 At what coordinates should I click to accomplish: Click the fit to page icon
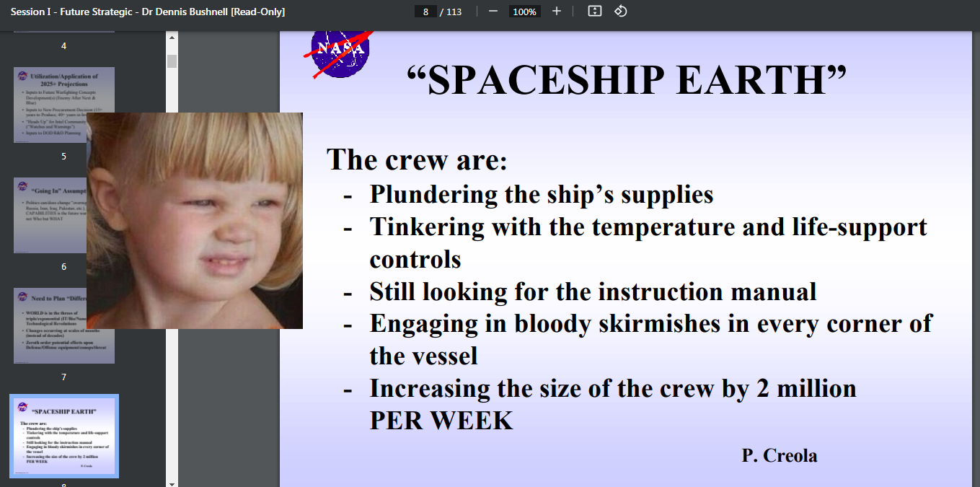click(594, 12)
